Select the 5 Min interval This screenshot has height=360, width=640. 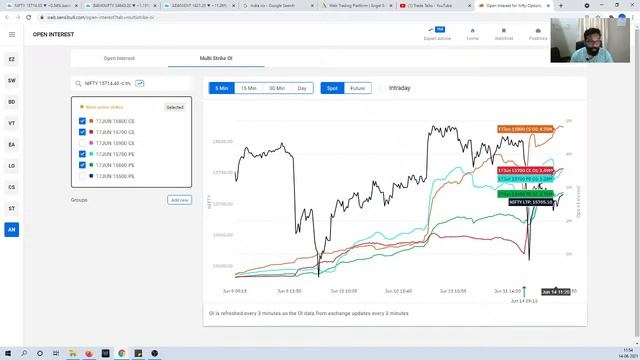222,88
